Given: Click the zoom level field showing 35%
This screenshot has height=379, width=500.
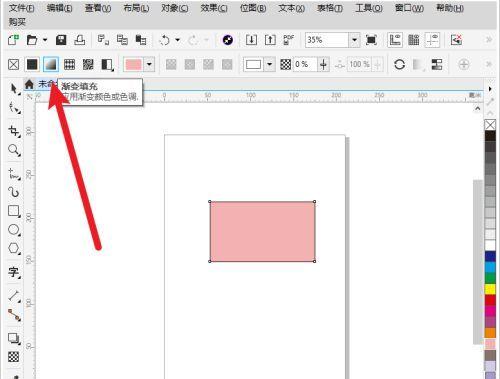Looking at the screenshot, I should pyautogui.click(x=327, y=40).
